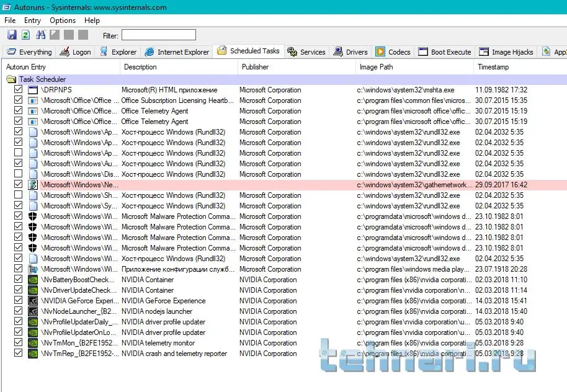Open the File menu
The width and height of the screenshot is (567, 392).
tap(10, 20)
